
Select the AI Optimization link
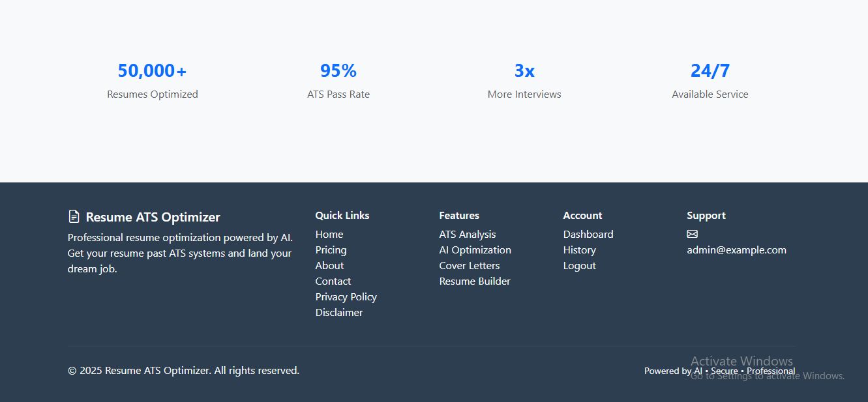(475, 250)
